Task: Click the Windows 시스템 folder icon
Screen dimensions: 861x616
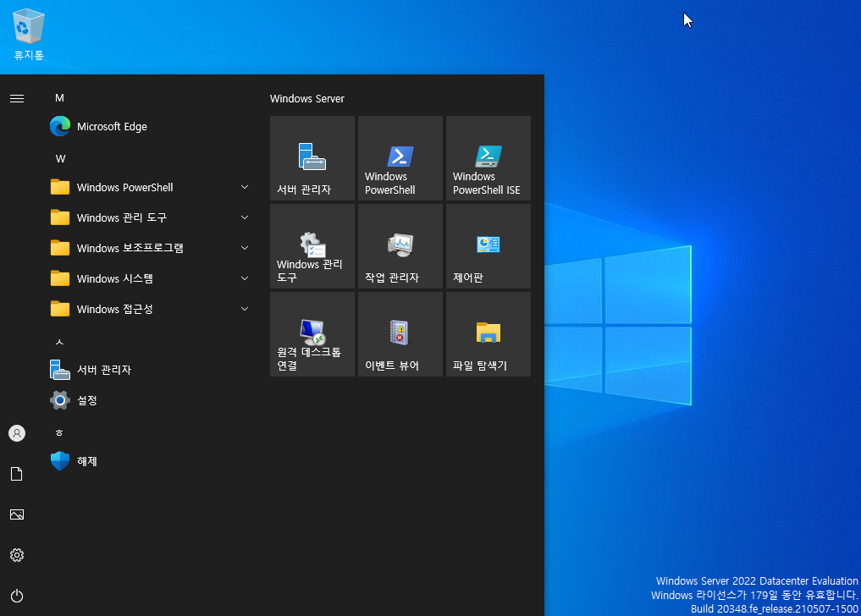Action: tap(60, 278)
